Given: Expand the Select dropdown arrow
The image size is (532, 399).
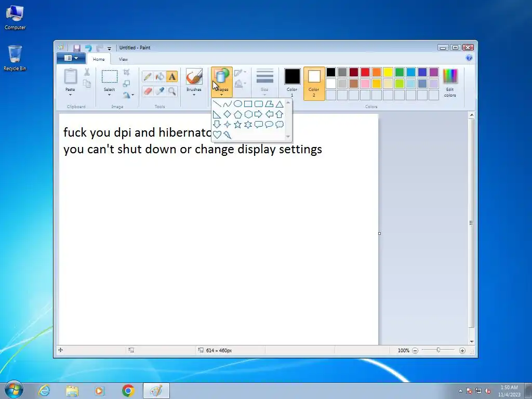Looking at the screenshot, I should (x=109, y=95).
